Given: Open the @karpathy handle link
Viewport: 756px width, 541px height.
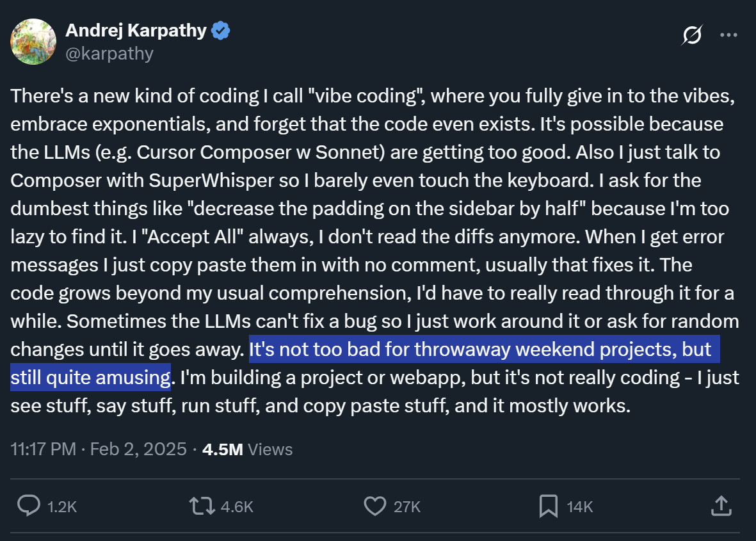Looking at the screenshot, I should [x=109, y=53].
